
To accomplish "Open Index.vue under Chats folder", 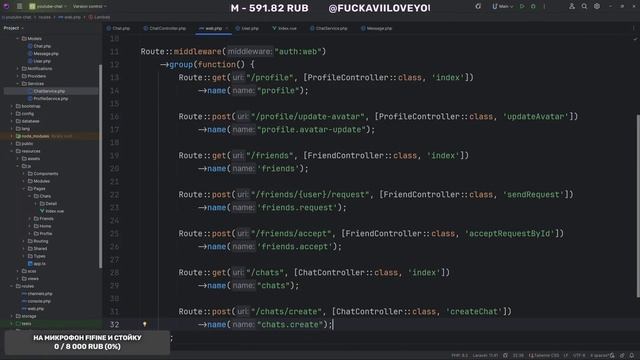I will [x=51, y=211].
